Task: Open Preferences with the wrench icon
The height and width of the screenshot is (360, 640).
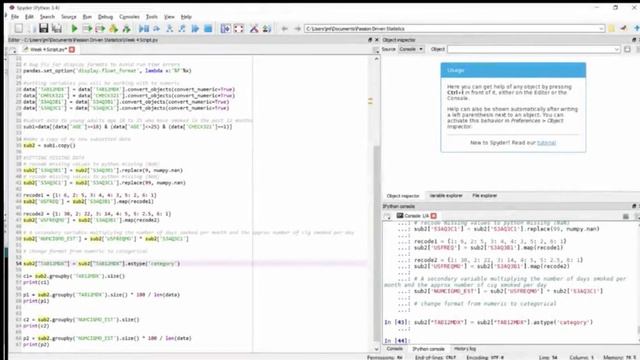Action: tap(254, 29)
